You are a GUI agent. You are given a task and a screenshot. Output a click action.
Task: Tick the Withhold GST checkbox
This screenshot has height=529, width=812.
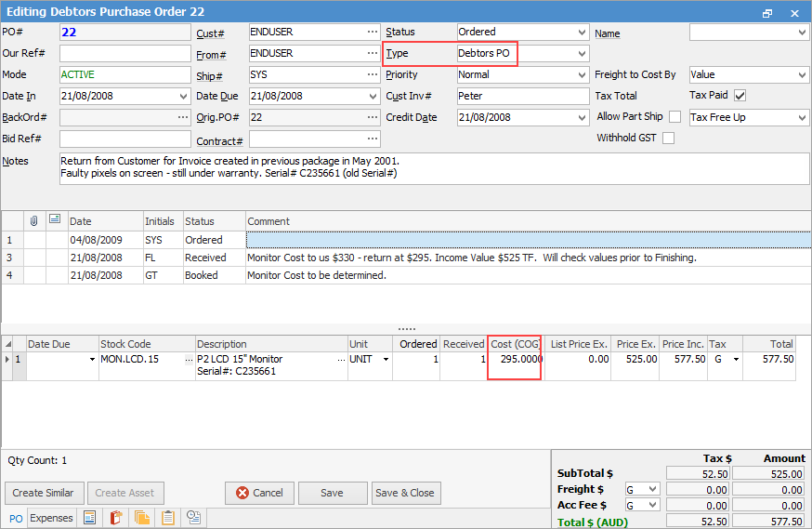[668, 139]
